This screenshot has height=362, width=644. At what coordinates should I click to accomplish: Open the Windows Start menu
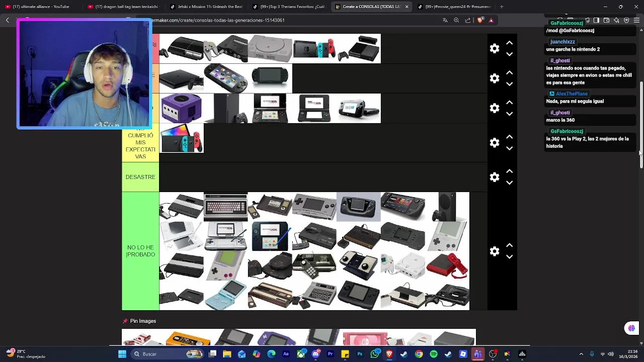tap(122, 354)
